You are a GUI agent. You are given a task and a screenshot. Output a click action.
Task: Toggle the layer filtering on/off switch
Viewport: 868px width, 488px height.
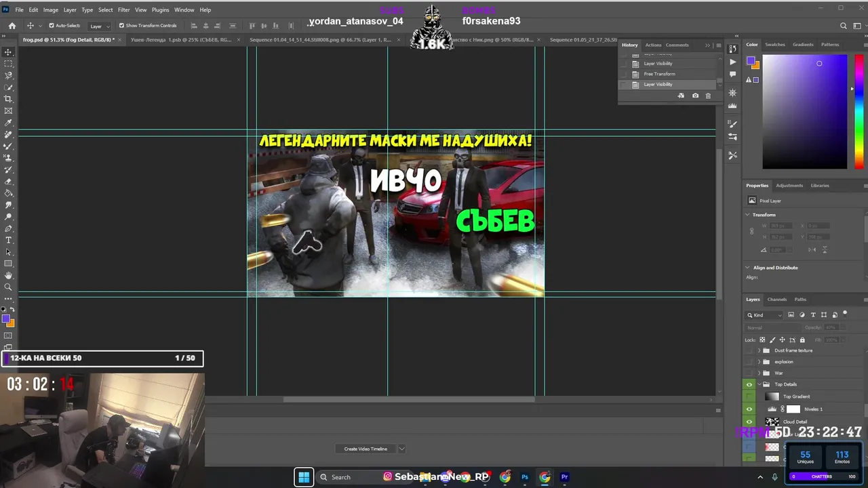point(845,313)
